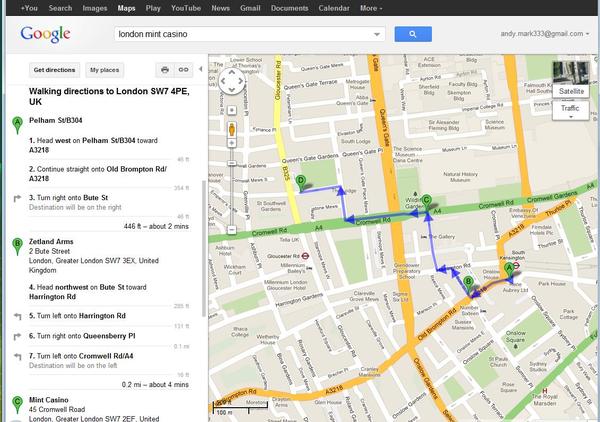
Task: Open Documents in the top bar
Action: point(289,8)
